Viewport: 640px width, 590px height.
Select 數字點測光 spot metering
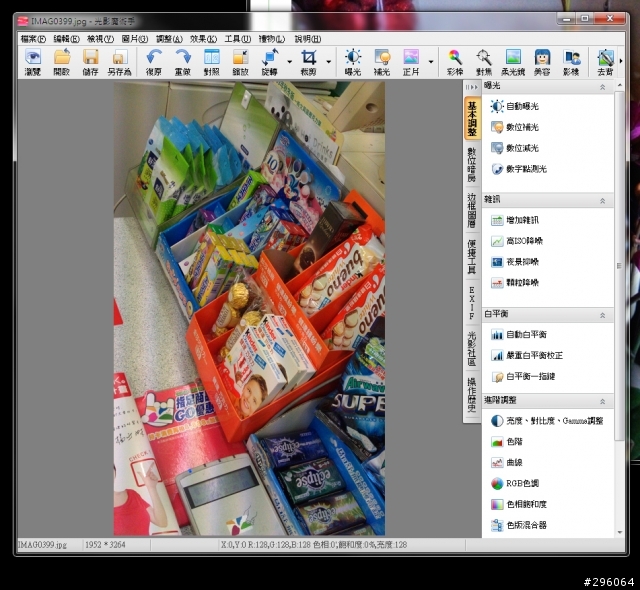point(518,169)
